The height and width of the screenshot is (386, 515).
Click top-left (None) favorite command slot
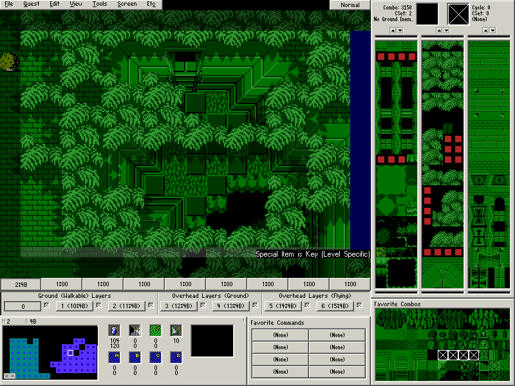pos(280,335)
